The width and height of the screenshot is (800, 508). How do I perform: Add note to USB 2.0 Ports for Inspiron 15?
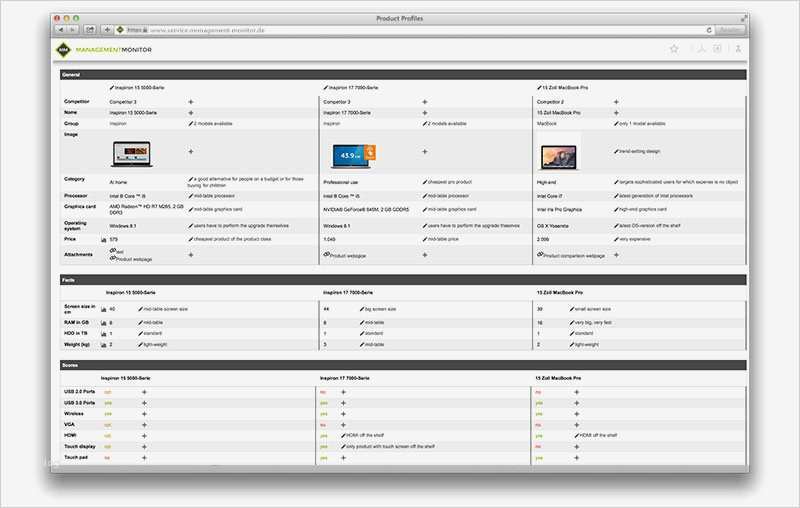pyautogui.click(x=144, y=392)
